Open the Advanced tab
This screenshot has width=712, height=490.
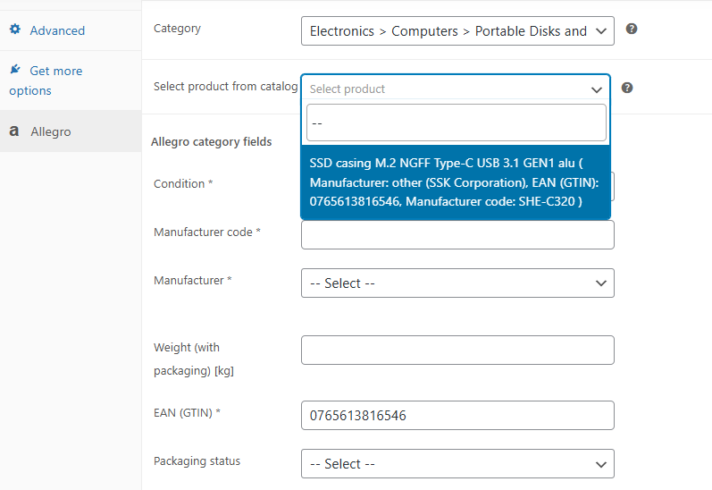[x=57, y=31]
